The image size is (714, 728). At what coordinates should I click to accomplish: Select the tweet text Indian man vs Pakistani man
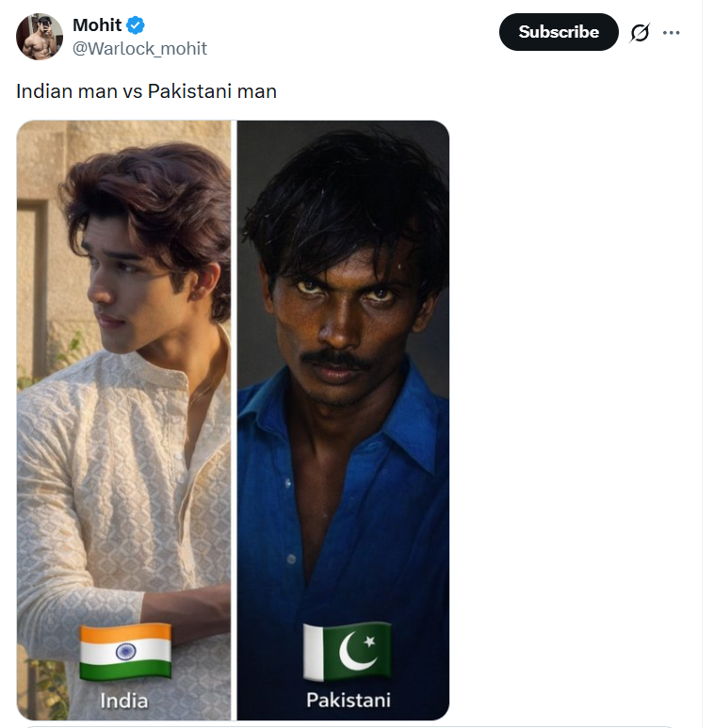[146, 91]
